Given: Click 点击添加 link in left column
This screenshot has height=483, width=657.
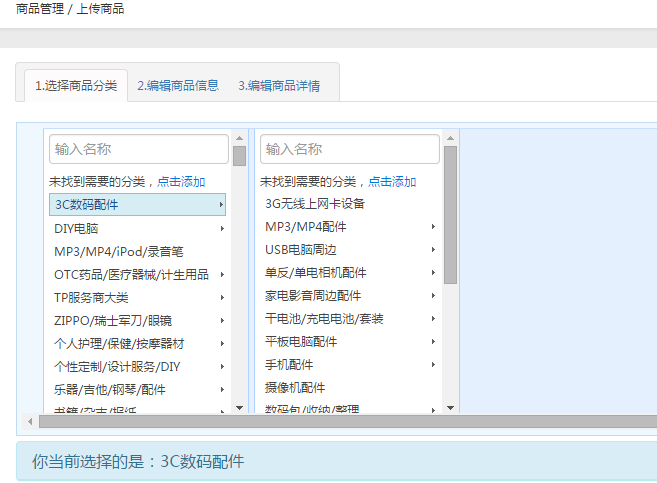Looking at the screenshot, I should pyautogui.click(x=181, y=182).
